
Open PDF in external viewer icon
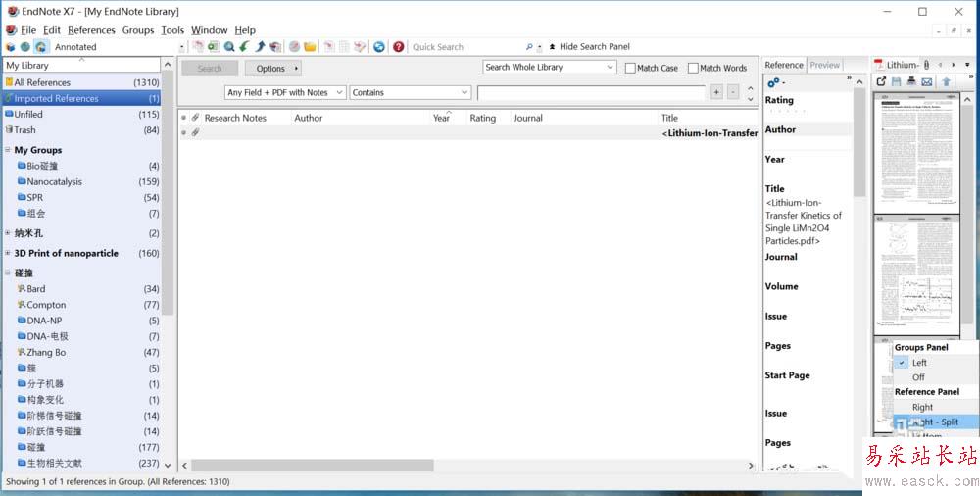point(881,81)
